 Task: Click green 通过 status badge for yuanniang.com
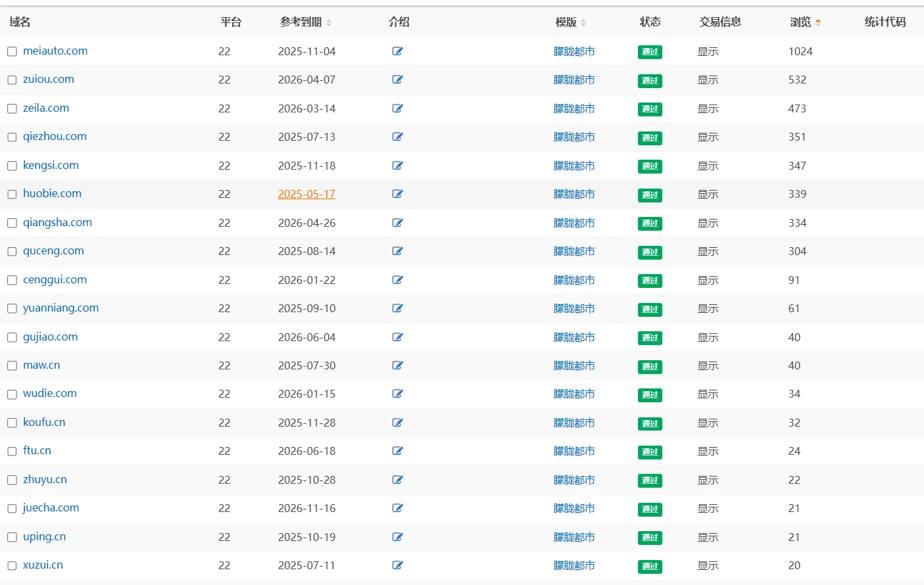tap(650, 309)
